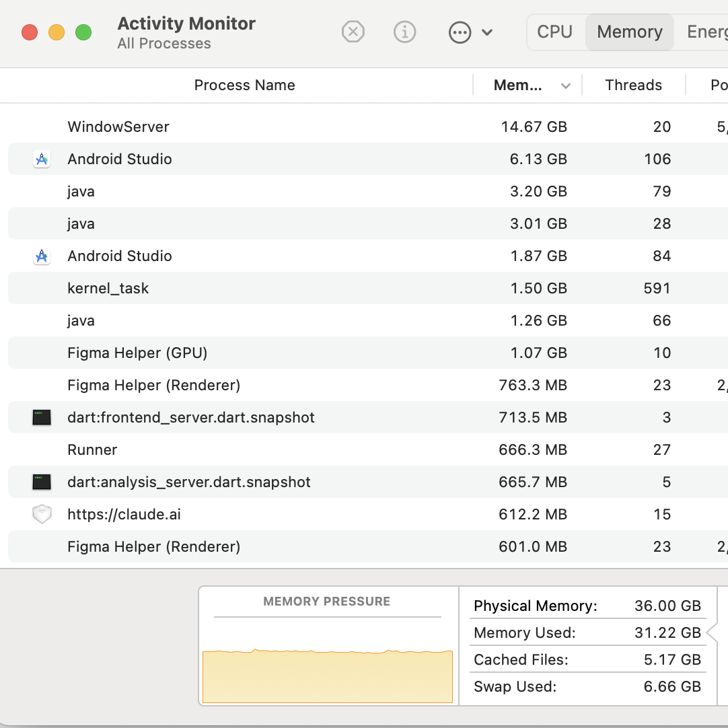
Task: Click the dart analysis_server terminal icon
Action: point(42,482)
